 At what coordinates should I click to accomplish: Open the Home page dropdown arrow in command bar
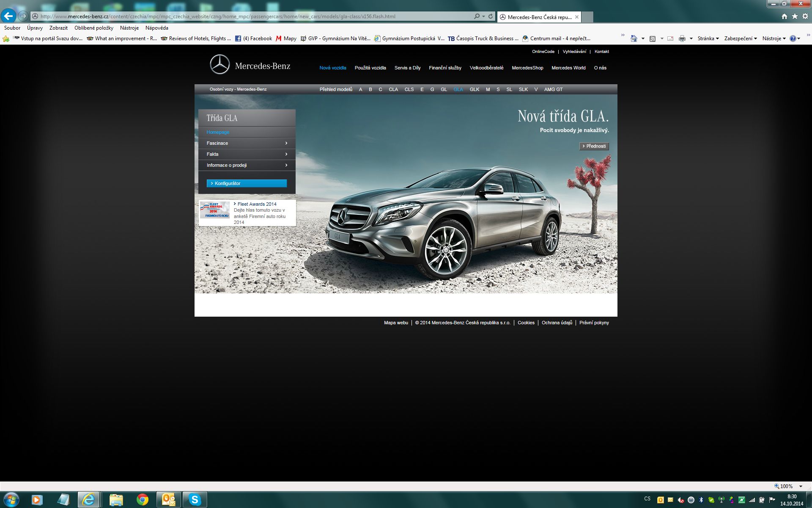pyautogui.click(x=643, y=39)
